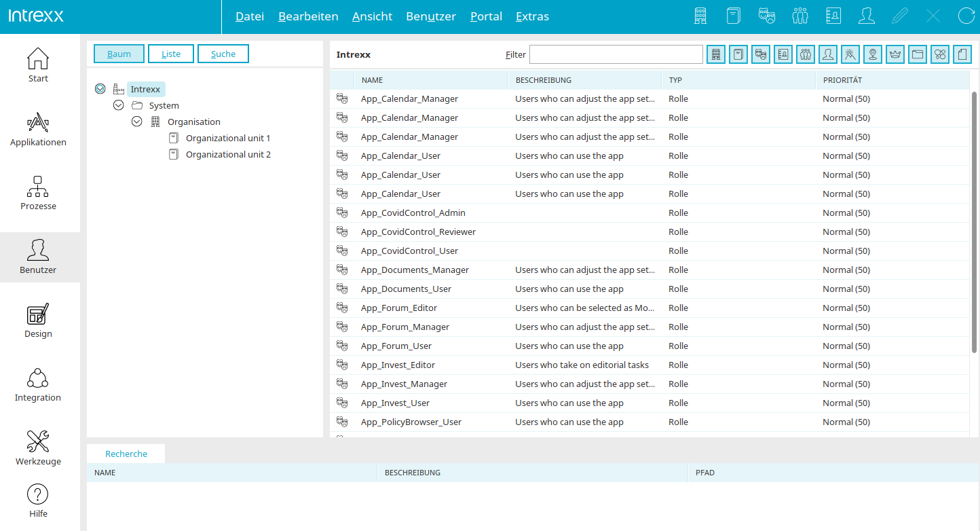Toggle the address book filter button
The width and height of the screenshot is (980, 531).
pos(783,54)
